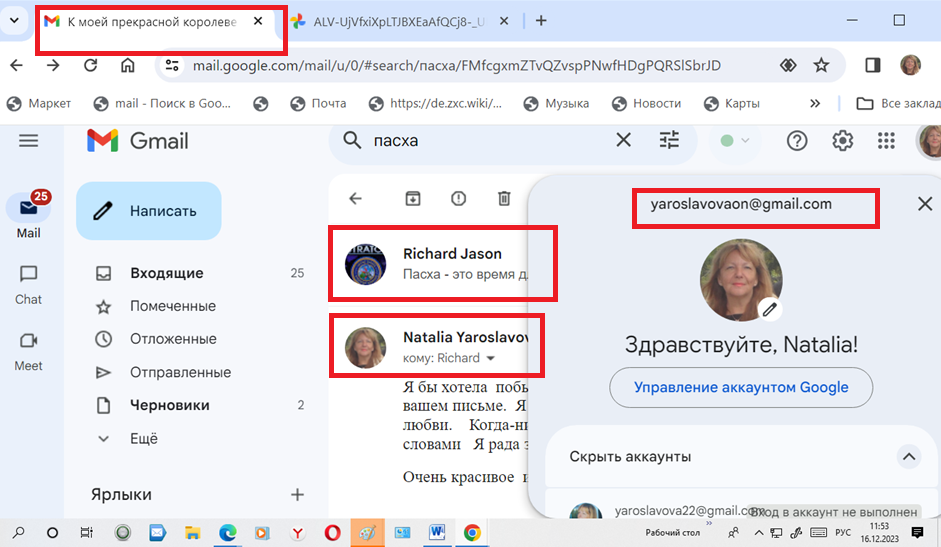Go back to search results arrow
This screenshot has height=547, width=941.
356,199
